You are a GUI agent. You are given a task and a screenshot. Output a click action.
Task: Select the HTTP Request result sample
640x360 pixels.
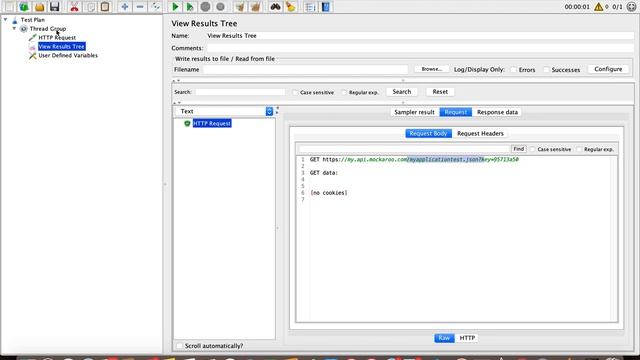coord(212,123)
